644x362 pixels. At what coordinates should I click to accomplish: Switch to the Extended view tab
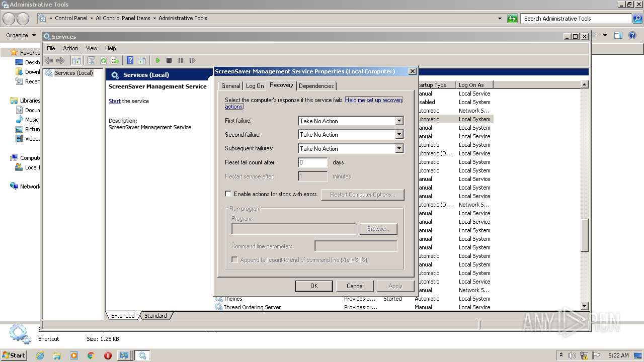[123, 316]
